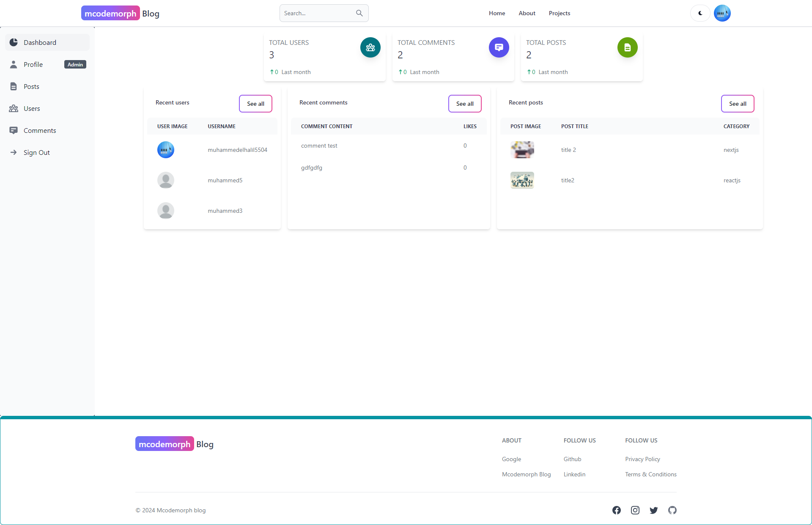Click the search magnifier icon

[359, 13]
